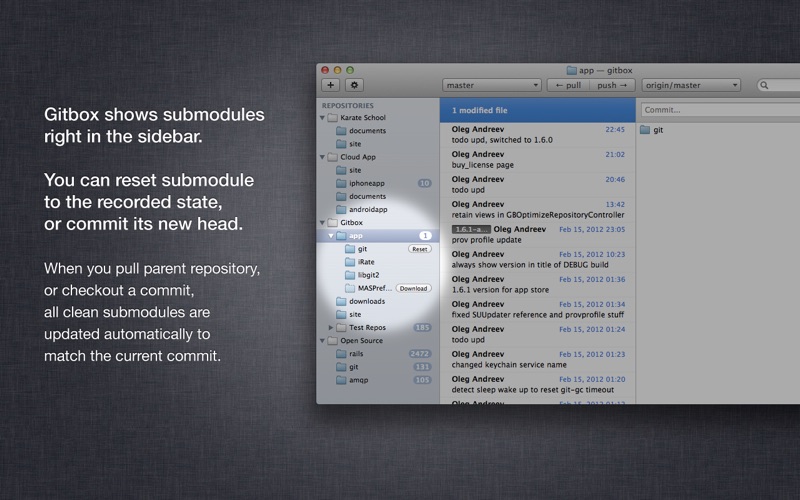
Task: Select the iRate submodule folder
Action: 350,261
